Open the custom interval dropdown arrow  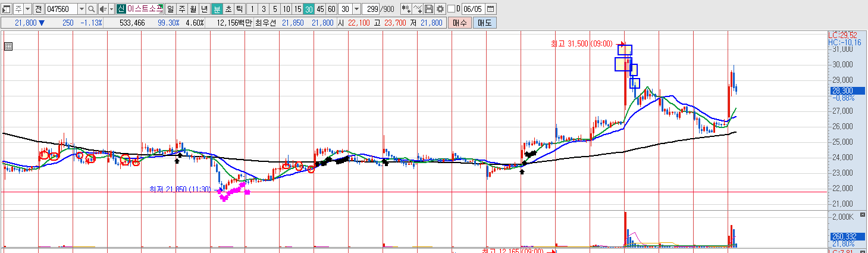click(x=356, y=9)
